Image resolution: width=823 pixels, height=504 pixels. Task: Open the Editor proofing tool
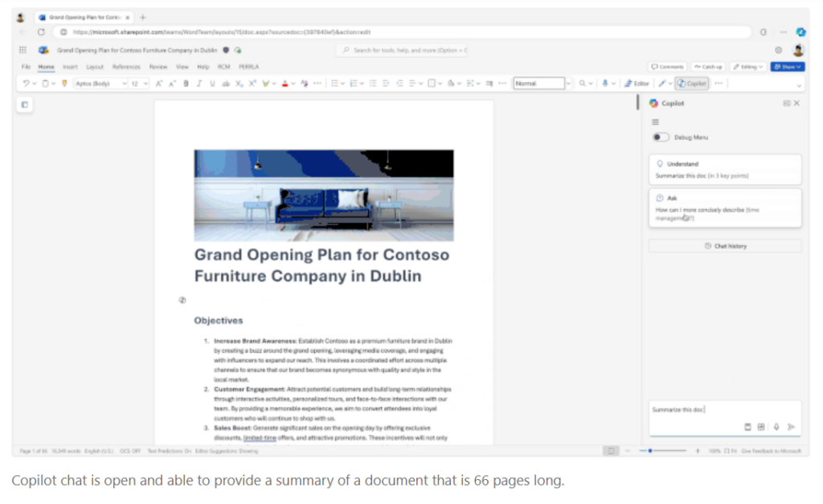(x=637, y=84)
